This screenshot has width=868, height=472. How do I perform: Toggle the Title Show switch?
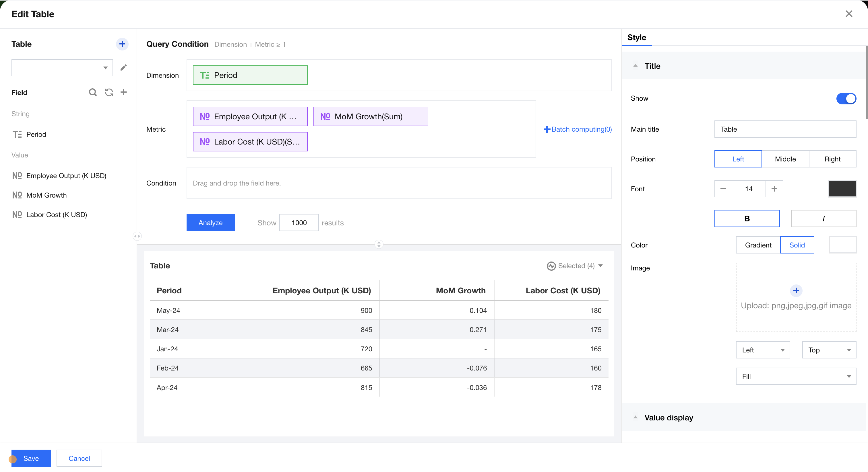pyautogui.click(x=846, y=98)
